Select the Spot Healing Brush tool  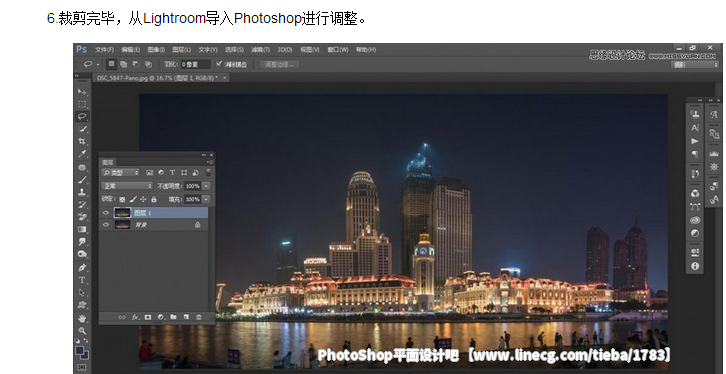pos(82,168)
